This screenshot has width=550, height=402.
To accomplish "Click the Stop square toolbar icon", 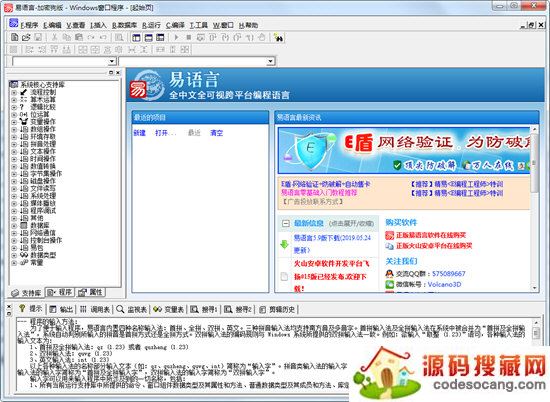I will 189,37.
